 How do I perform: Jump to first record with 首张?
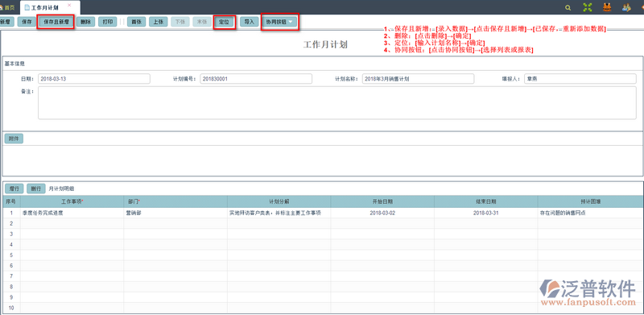pyautogui.click(x=136, y=22)
